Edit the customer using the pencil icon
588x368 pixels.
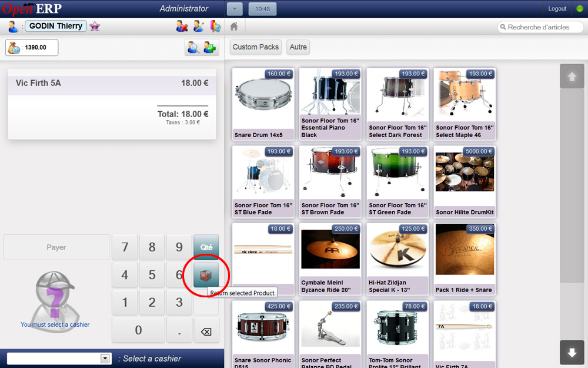click(199, 26)
